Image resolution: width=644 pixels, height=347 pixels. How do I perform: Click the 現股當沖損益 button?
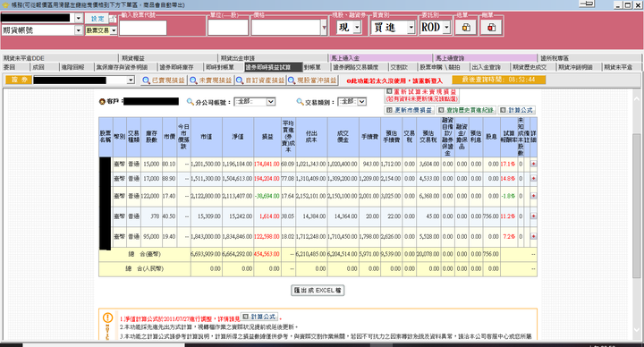(x=312, y=80)
